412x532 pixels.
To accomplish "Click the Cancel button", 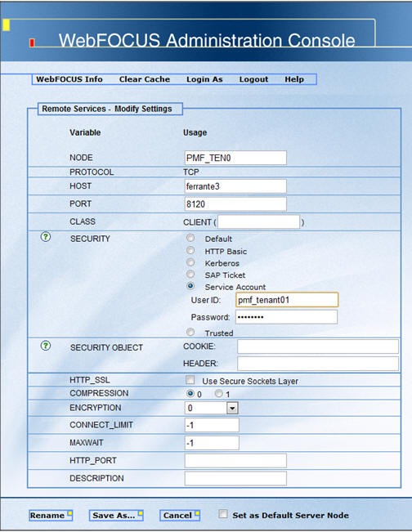I will tap(180, 516).
